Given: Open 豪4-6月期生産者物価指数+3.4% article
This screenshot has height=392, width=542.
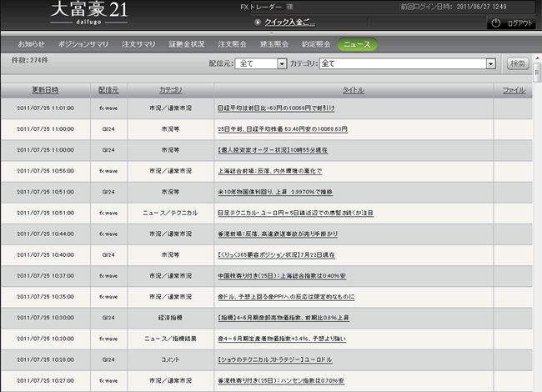Looking at the screenshot, I should coord(282,339).
